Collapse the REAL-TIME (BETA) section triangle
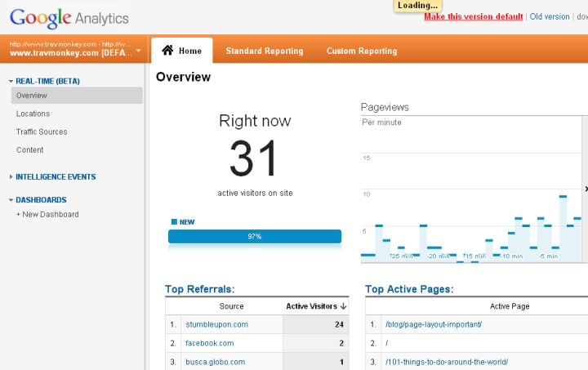This screenshot has width=588, height=370. tap(11, 81)
